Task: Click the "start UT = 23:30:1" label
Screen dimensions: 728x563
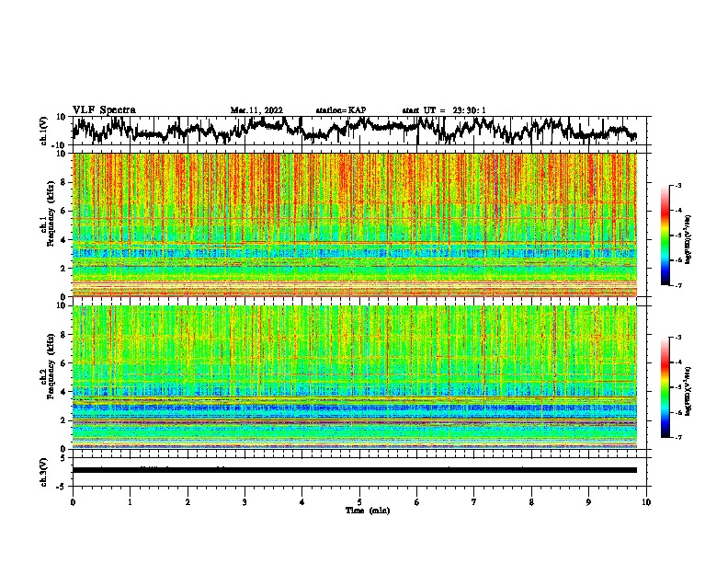Action: pyautogui.click(x=444, y=110)
